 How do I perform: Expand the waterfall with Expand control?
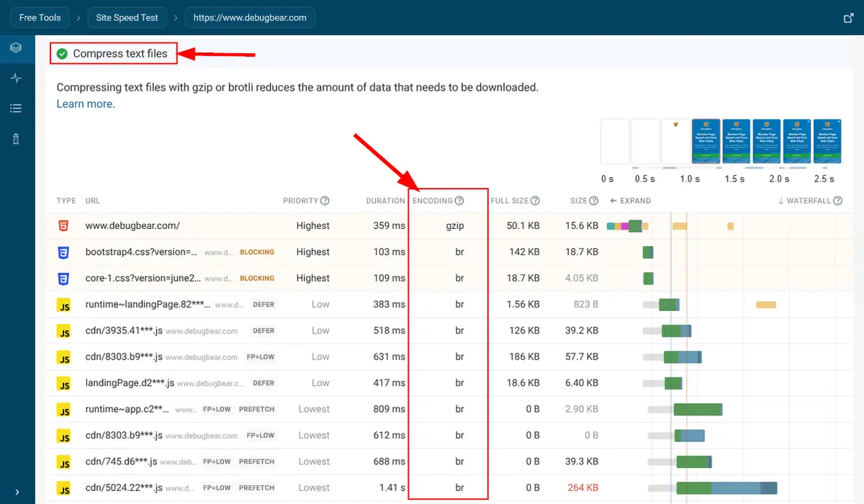click(x=631, y=201)
